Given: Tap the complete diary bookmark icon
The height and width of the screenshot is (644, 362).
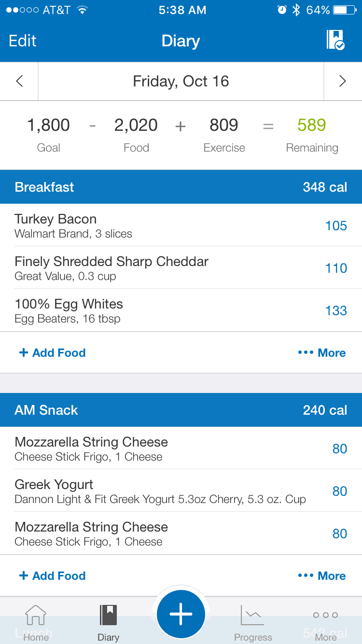Looking at the screenshot, I should click(x=335, y=40).
